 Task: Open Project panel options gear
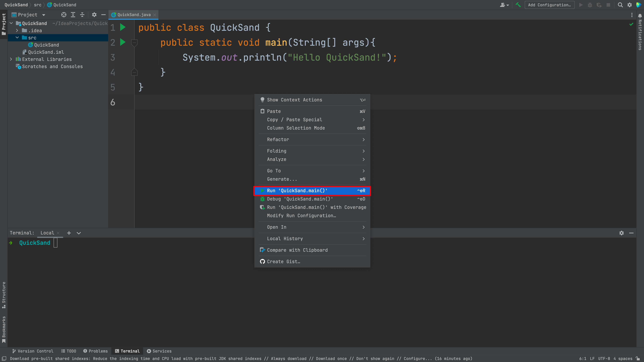pos(94,15)
